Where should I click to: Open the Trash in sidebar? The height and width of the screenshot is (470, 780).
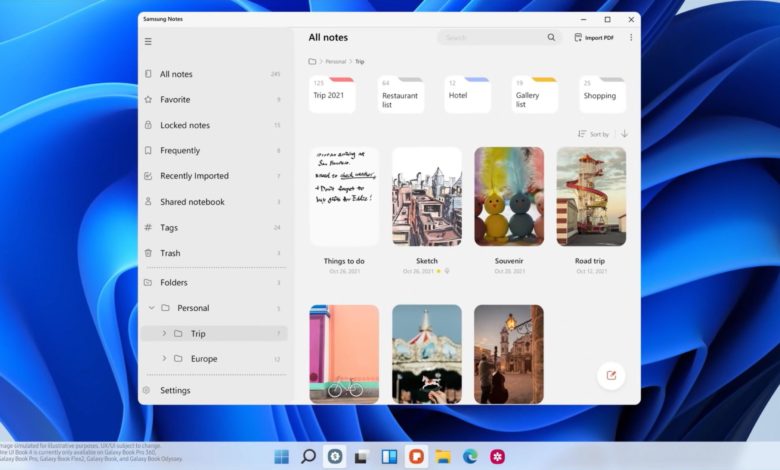(x=170, y=253)
